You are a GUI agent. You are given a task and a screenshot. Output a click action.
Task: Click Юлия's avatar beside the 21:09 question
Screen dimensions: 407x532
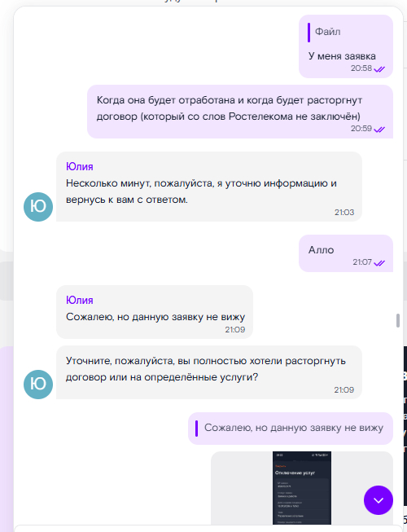click(x=38, y=385)
